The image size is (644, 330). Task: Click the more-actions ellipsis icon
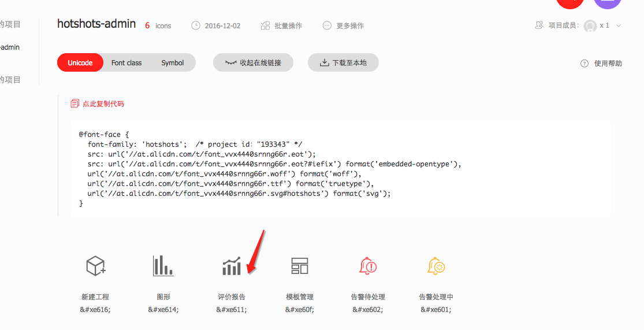(327, 25)
